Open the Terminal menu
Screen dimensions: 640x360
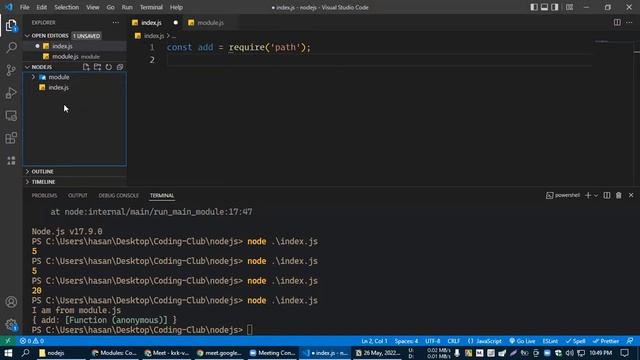coord(151,7)
